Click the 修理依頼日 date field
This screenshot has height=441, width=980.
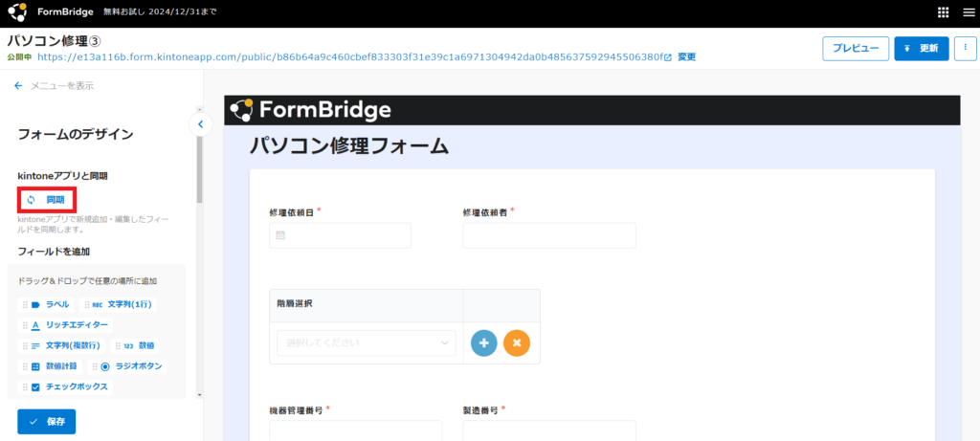click(x=340, y=235)
